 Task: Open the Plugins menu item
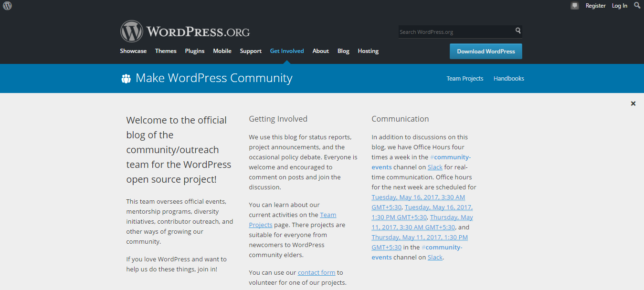coord(195,51)
